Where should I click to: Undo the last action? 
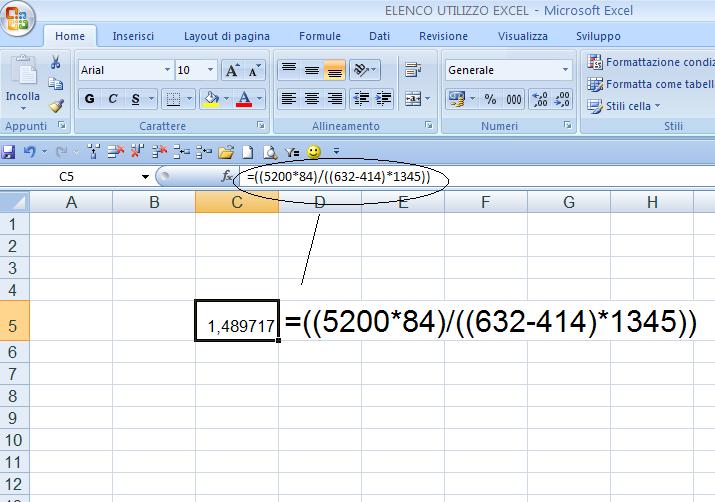point(30,152)
